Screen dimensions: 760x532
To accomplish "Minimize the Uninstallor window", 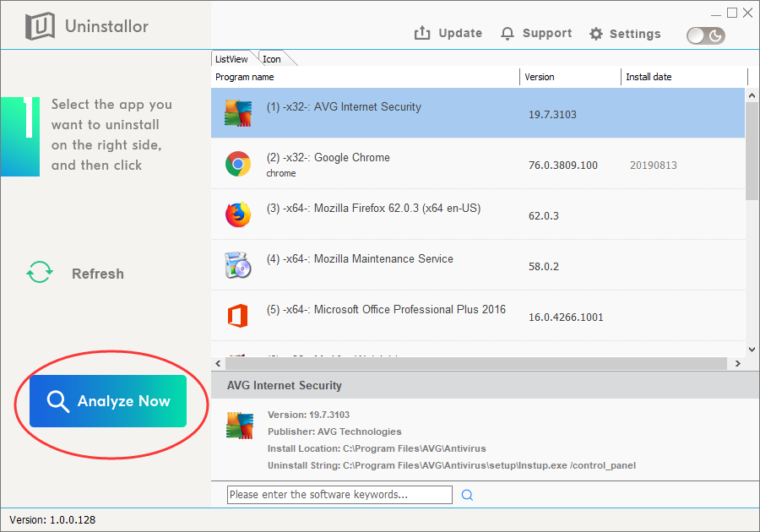I will coord(716,14).
